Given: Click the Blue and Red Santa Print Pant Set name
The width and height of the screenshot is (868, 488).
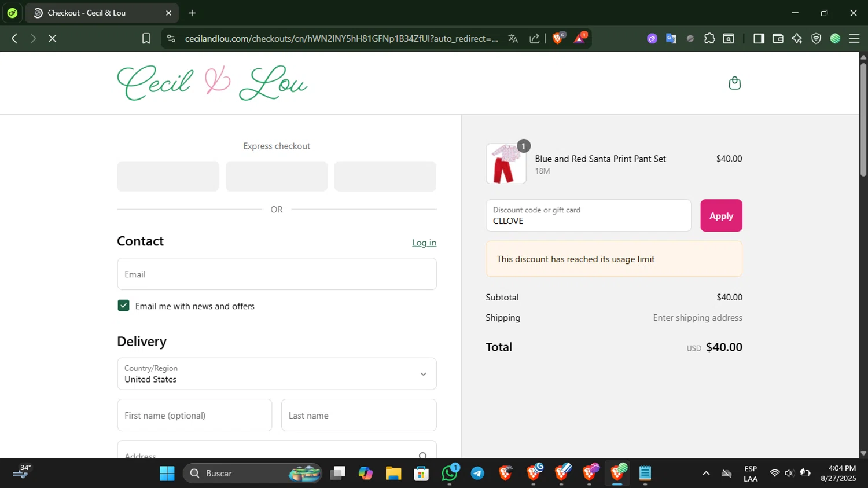Looking at the screenshot, I should (x=600, y=159).
